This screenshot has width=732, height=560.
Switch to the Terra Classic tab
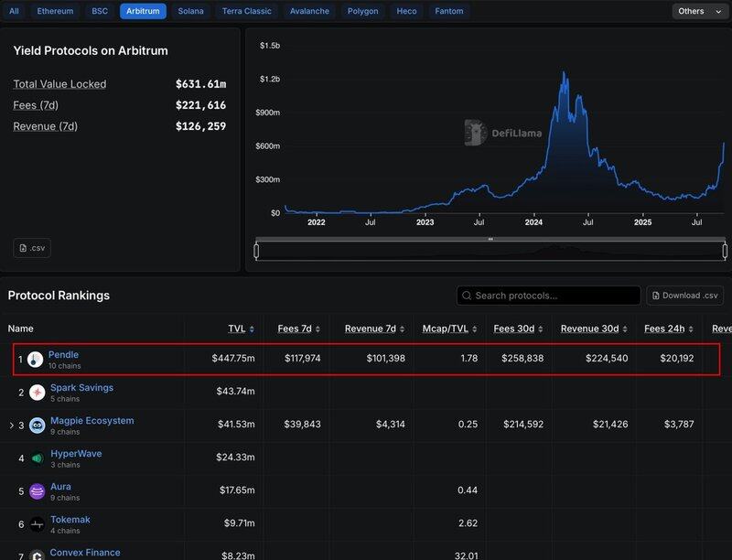[x=246, y=11]
